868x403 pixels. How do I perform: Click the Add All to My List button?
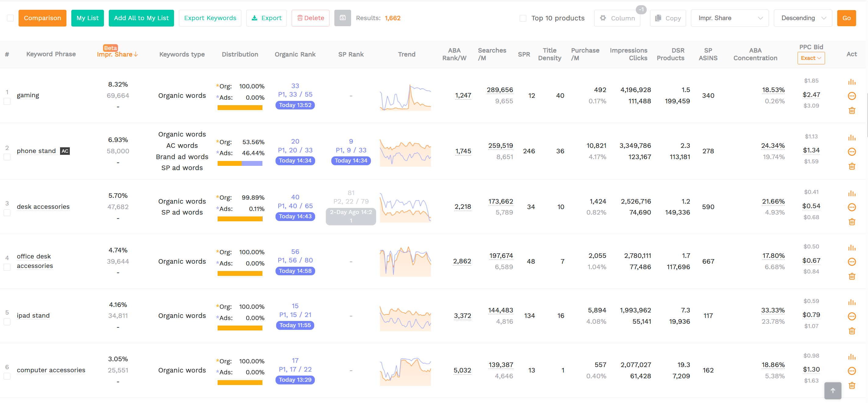[x=141, y=18]
